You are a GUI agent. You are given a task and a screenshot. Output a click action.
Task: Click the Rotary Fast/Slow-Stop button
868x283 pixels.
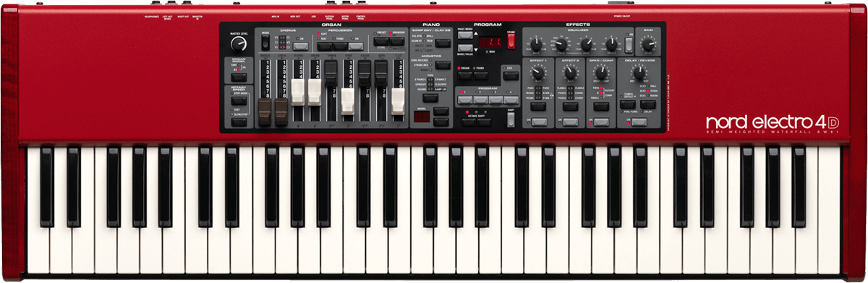(x=239, y=122)
